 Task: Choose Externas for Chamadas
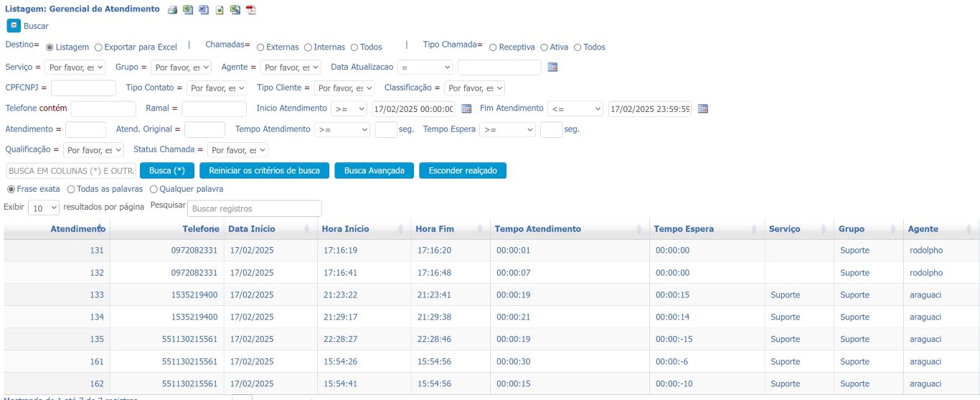(x=260, y=47)
